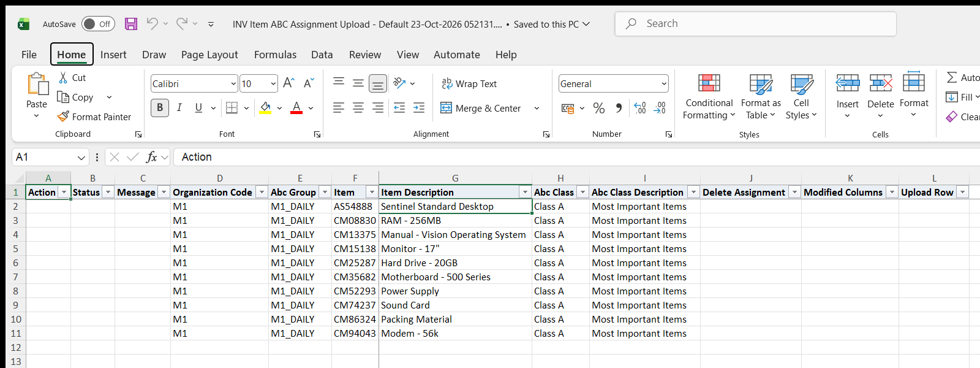Apply underline formatting

click(198, 108)
